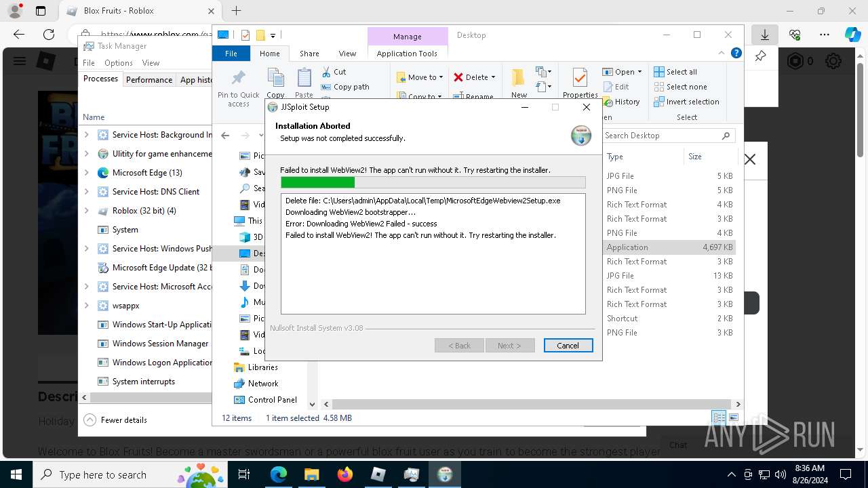Select Windows Session Manager process
Image resolution: width=868 pixels, height=488 pixels.
tap(146, 344)
